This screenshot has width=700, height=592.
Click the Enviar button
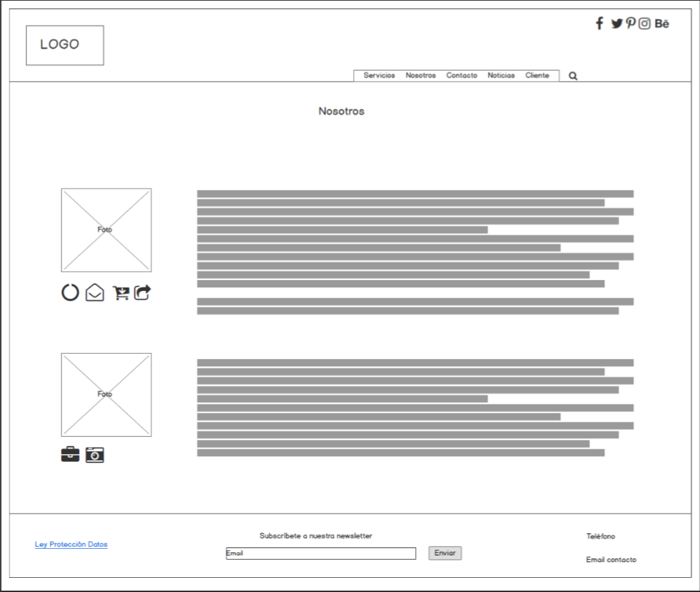[445, 553]
